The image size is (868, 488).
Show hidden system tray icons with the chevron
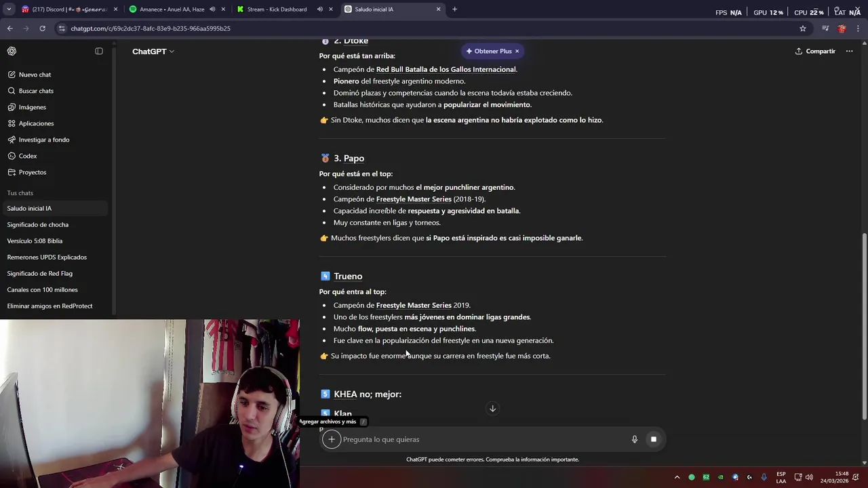(x=677, y=477)
